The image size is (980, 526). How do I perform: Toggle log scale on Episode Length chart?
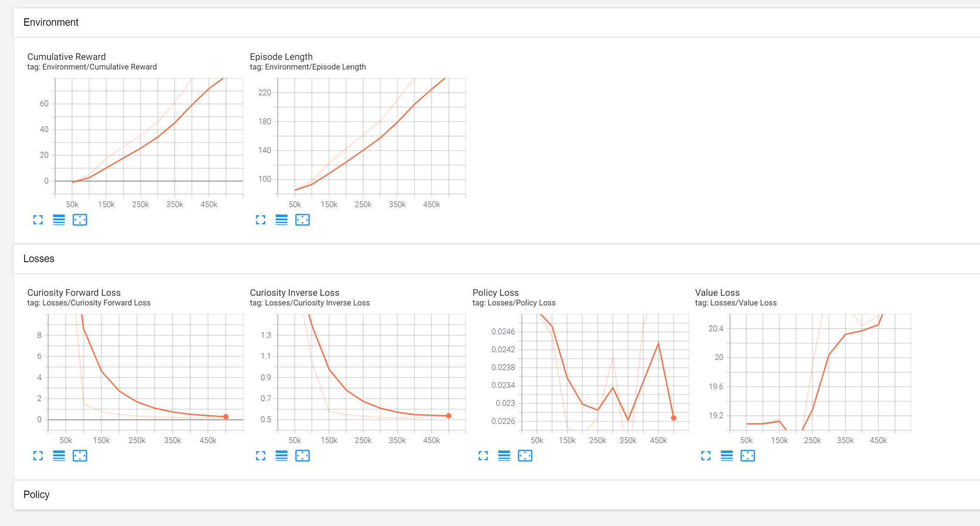tap(282, 220)
